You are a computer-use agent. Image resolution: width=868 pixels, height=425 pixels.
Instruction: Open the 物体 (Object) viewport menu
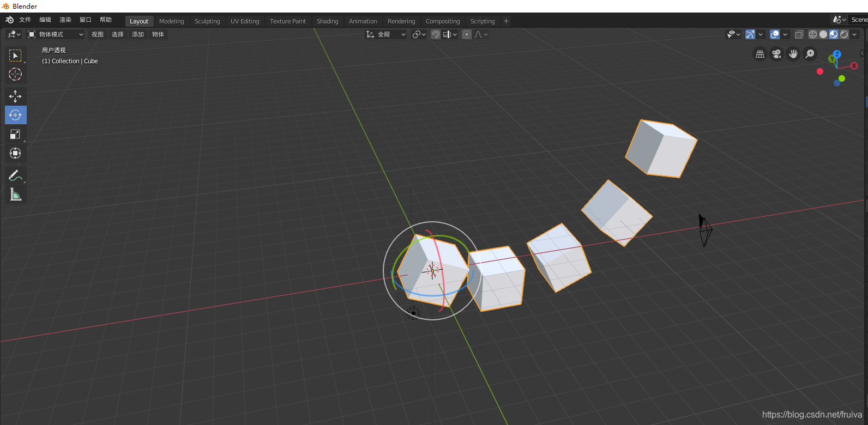(x=158, y=34)
